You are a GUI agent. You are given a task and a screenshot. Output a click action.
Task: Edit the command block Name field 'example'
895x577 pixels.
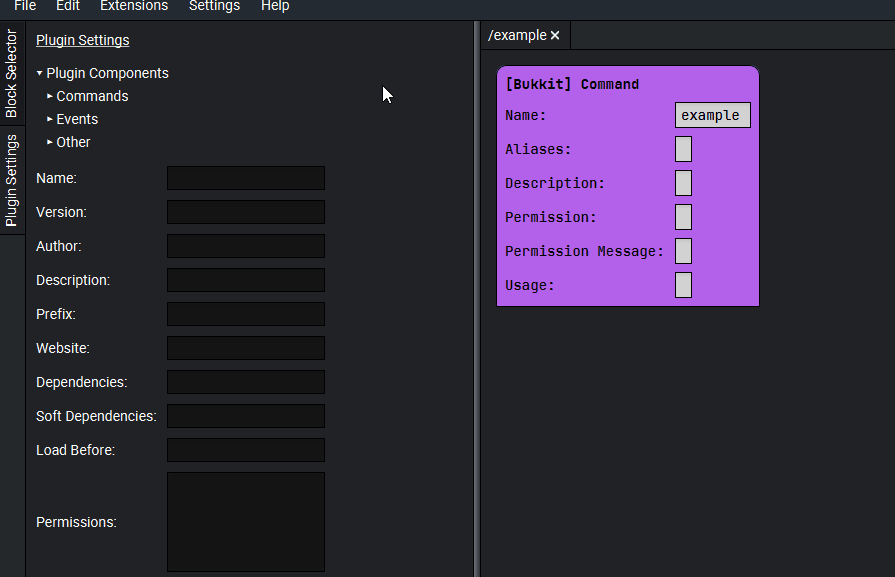[712, 115]
